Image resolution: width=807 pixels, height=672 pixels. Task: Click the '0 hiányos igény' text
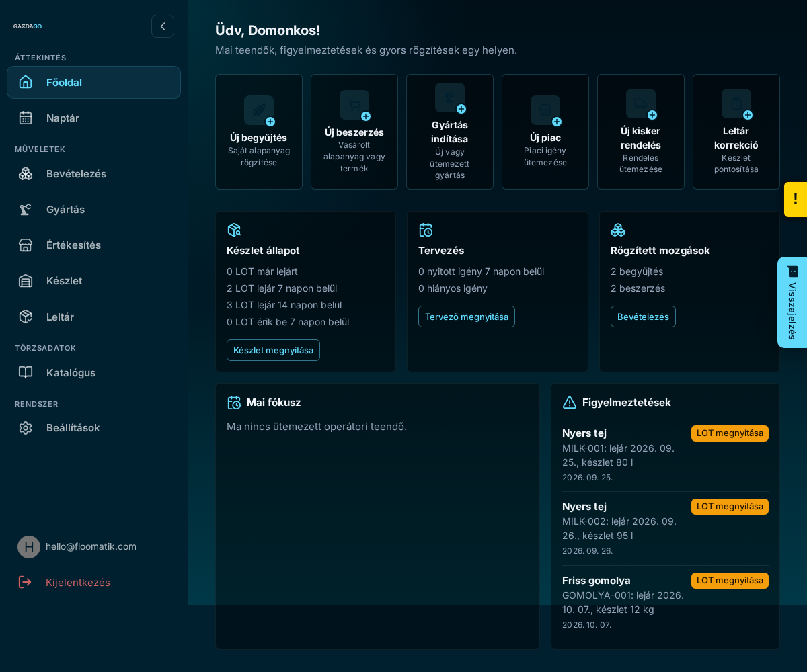coord(453,288)
